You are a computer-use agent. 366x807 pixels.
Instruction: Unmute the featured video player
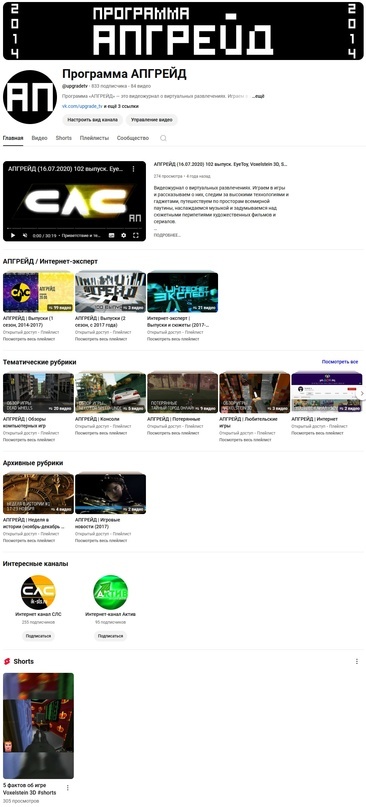[25, 235]
